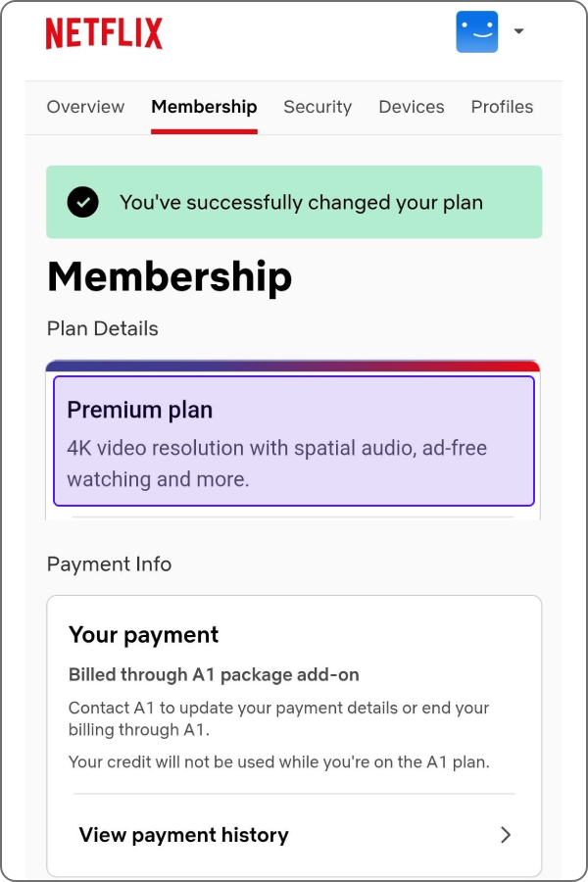Open the blue smiley profile avatar
This screenshot has height=882, width=588.
pos(476,31)
